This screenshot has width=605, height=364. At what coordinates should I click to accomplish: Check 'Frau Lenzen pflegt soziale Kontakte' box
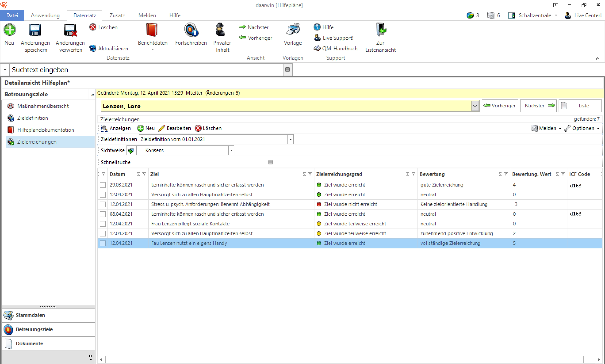click(x=103, y=224)
